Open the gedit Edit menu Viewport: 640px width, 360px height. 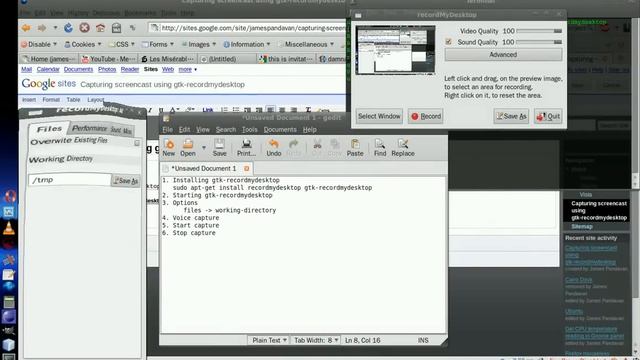[184, 129]
